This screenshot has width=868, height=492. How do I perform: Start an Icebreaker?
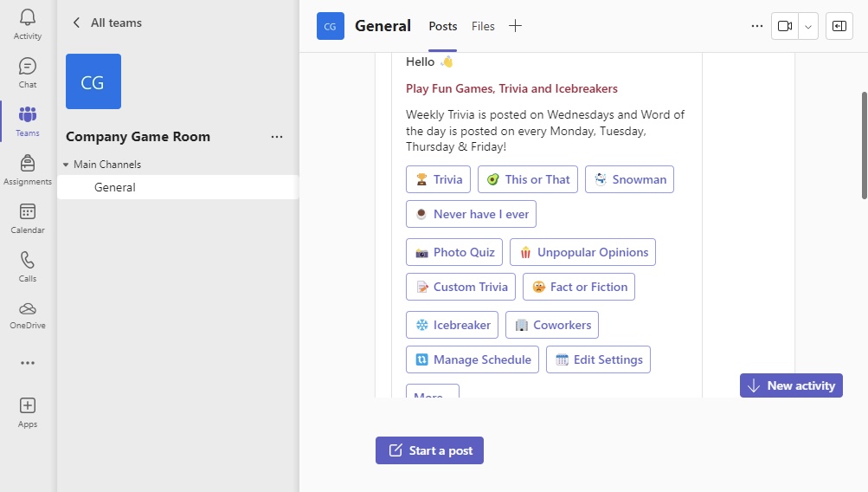(x=453, y=325)
